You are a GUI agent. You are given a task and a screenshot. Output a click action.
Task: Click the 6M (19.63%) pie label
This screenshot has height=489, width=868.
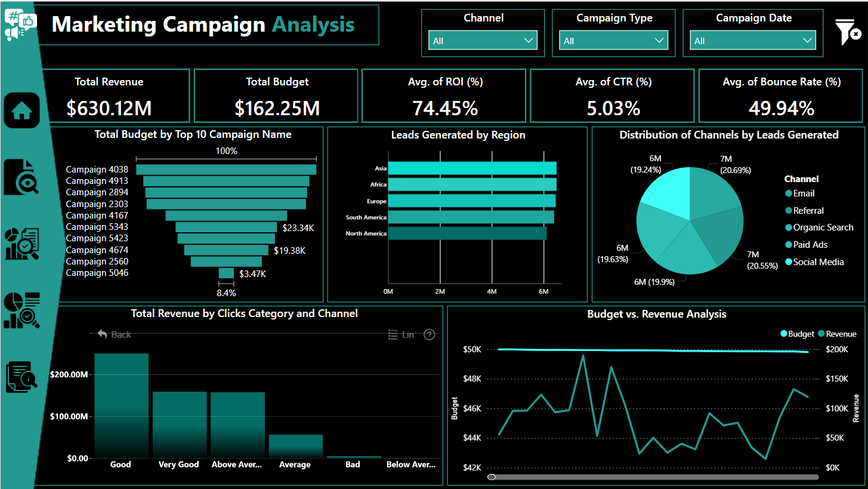point(614,254)
